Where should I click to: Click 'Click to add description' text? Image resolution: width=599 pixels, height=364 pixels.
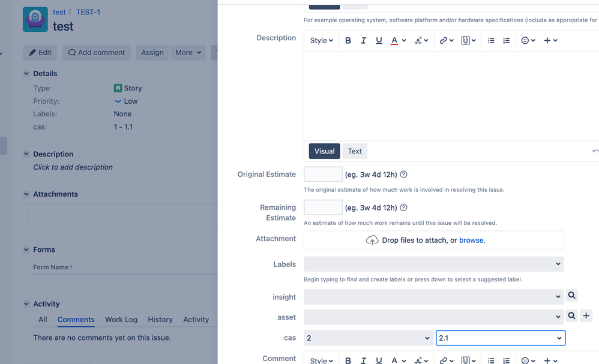pyautogui.click(x=73, y=167)
